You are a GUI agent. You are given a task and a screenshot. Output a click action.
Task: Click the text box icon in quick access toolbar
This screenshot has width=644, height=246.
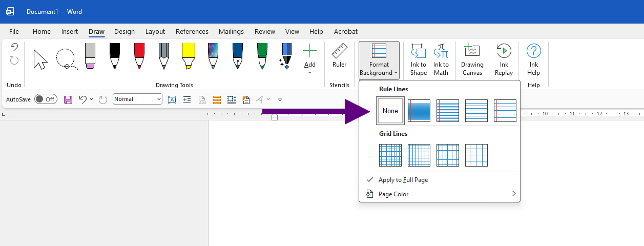tap(172, 99)
